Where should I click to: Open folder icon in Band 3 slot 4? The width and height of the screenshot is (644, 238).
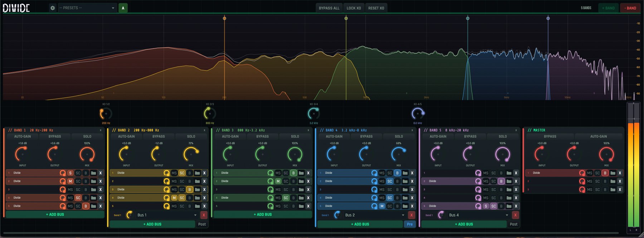[301, 198]
